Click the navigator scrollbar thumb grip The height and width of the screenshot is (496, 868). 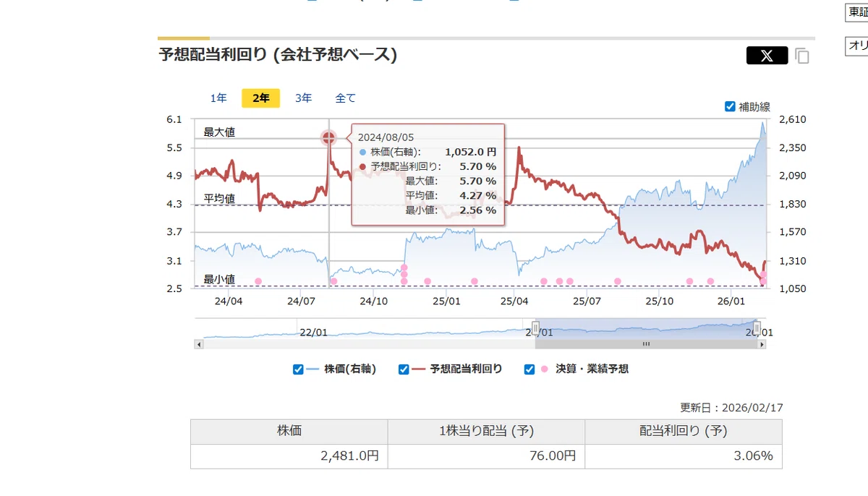tap(646, 344)
